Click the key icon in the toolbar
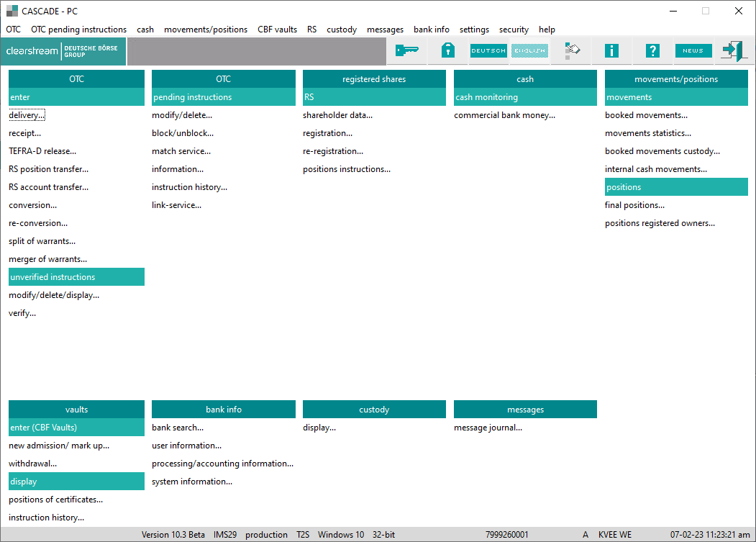Image resolution: width=756 pixels, height=542 pixels. (x=407, y=50)
